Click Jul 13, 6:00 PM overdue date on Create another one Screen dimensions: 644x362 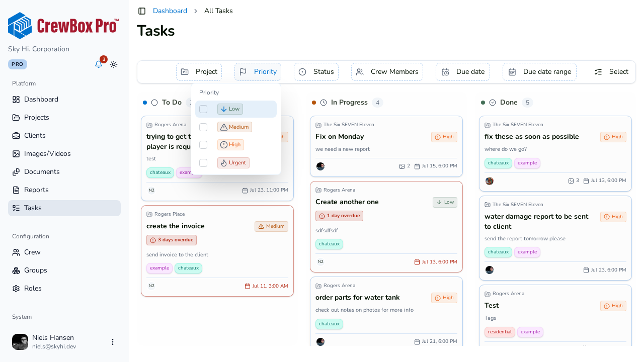coord(436,262)
